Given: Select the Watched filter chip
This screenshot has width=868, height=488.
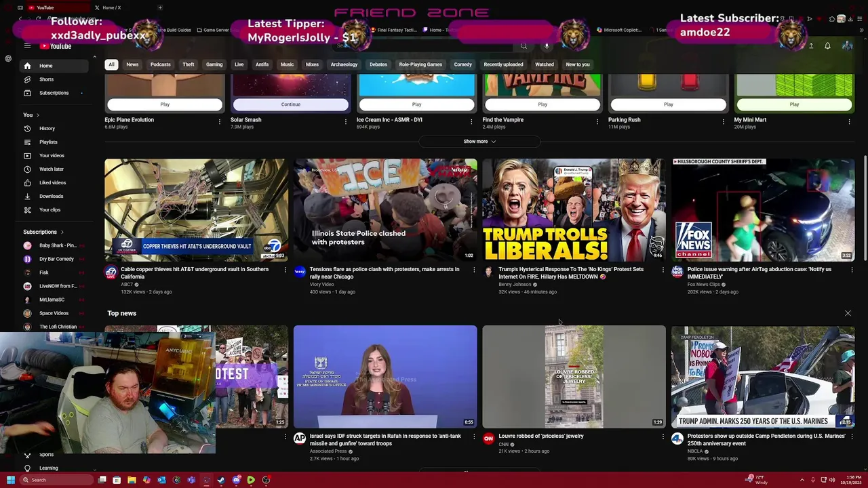Looking at the screenshot, I should [545, 64].
